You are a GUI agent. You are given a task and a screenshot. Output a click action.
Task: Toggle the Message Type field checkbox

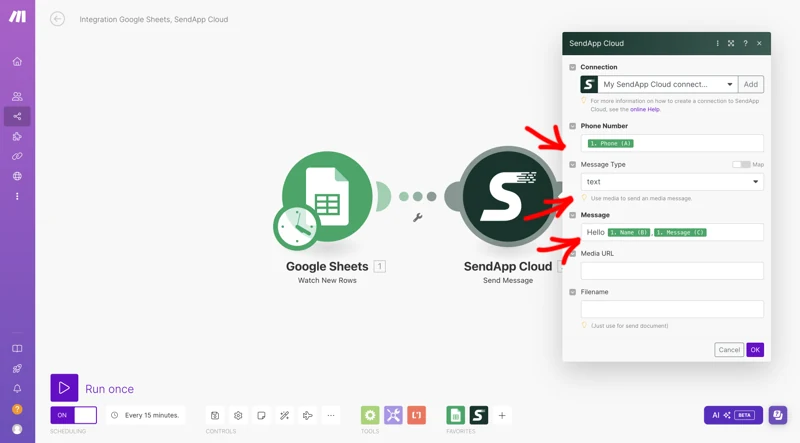point(572,164)
